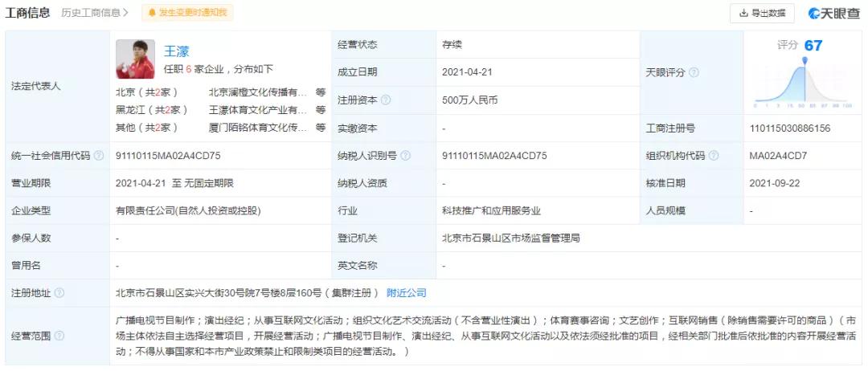
Task: Click 企业类型 value 有限责任公司
Action: [x=187, y=210]
